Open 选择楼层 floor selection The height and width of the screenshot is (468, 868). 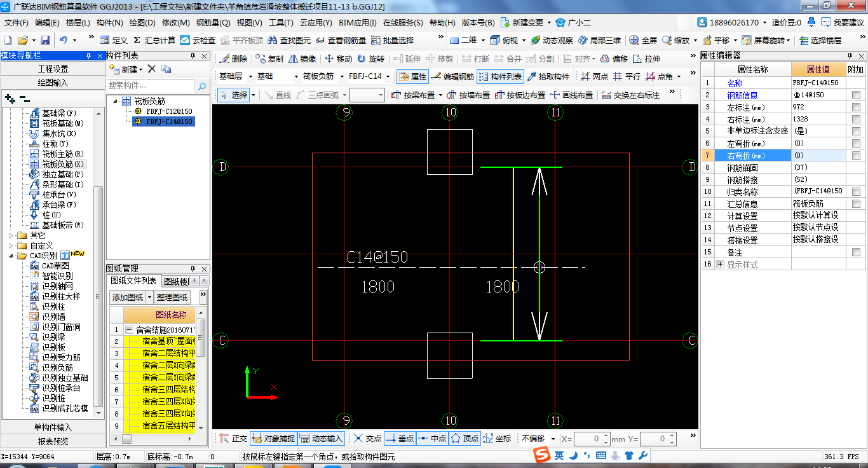(x=820, y=40)
